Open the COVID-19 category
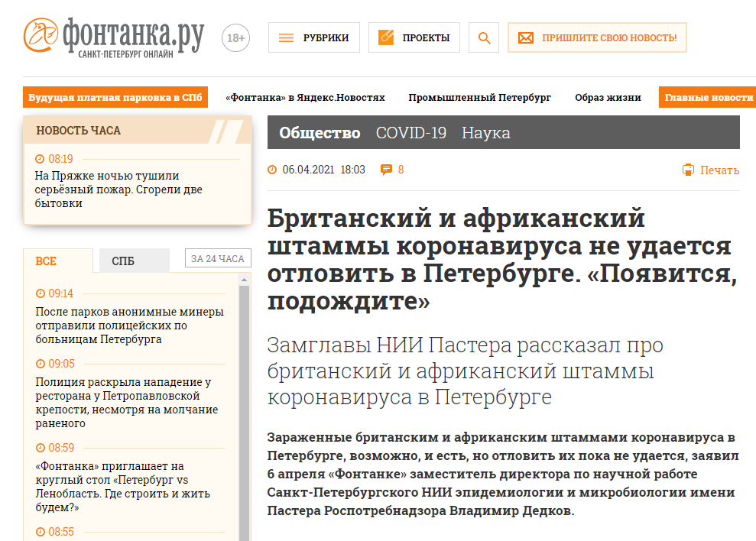The image size is (756, 541). point(411,133)
